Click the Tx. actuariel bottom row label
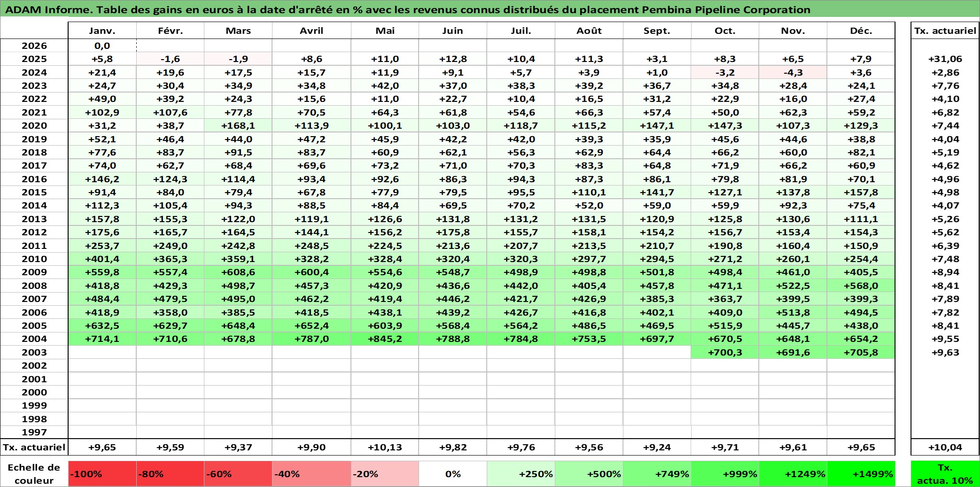 (34, 447)
